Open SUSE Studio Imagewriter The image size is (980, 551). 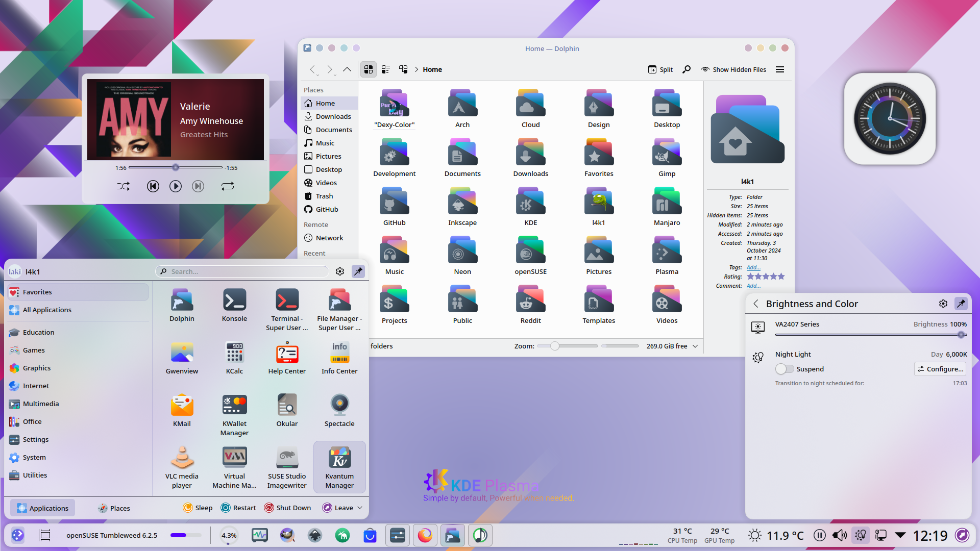point(287,467)
